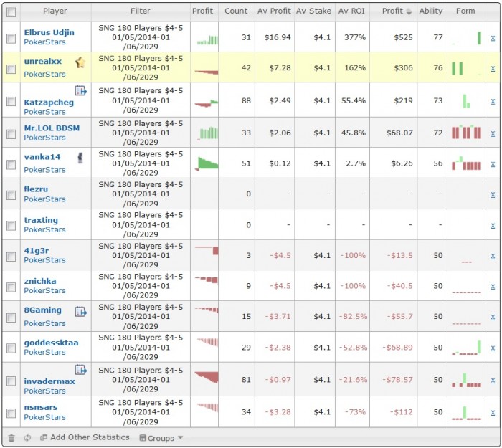Click PokerStars link under traxting

pyautogui.click(x=44, y=230)
